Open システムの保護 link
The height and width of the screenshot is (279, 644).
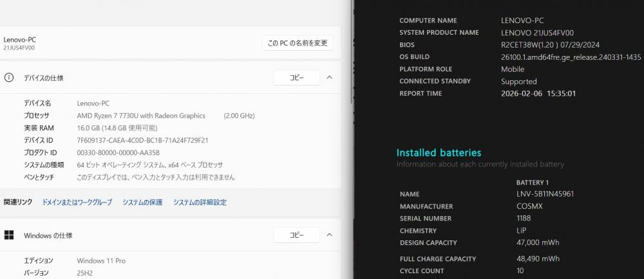pyautogui.click(x=142, y=202)
